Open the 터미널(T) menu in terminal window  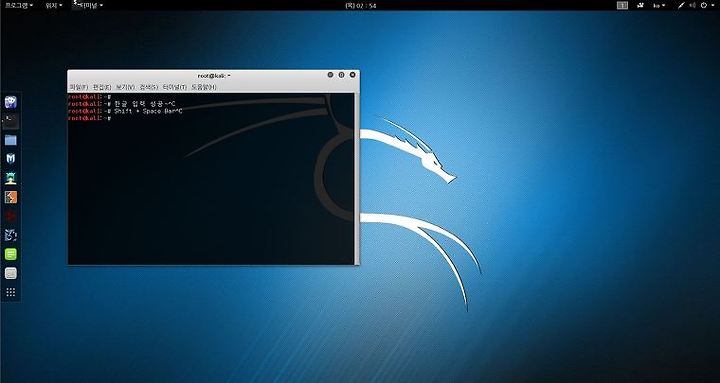(x=174, y=87)
